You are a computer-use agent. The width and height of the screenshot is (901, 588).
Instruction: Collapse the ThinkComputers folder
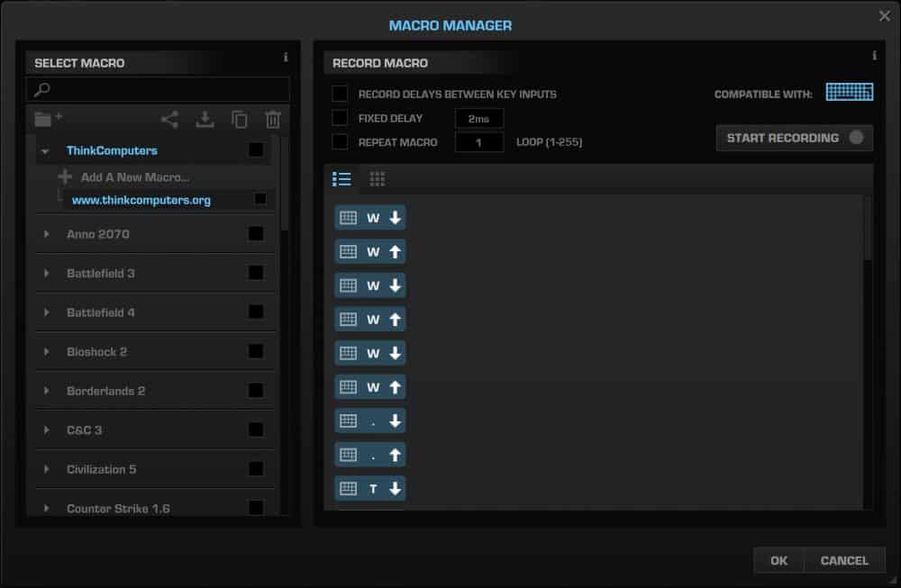coord(45,151)
